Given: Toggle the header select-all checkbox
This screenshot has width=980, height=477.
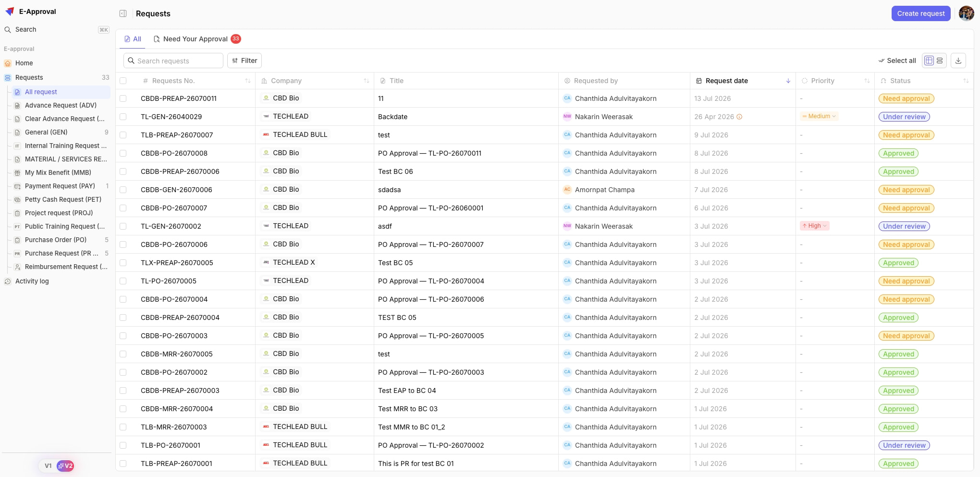Looking at the screenshot, I should [123, 81].
